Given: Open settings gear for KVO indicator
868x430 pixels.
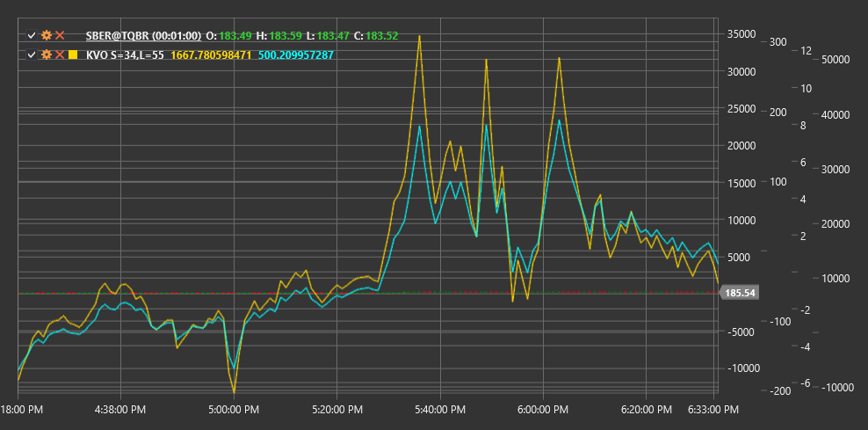Looking at the screenshot, I should point(47,55).
